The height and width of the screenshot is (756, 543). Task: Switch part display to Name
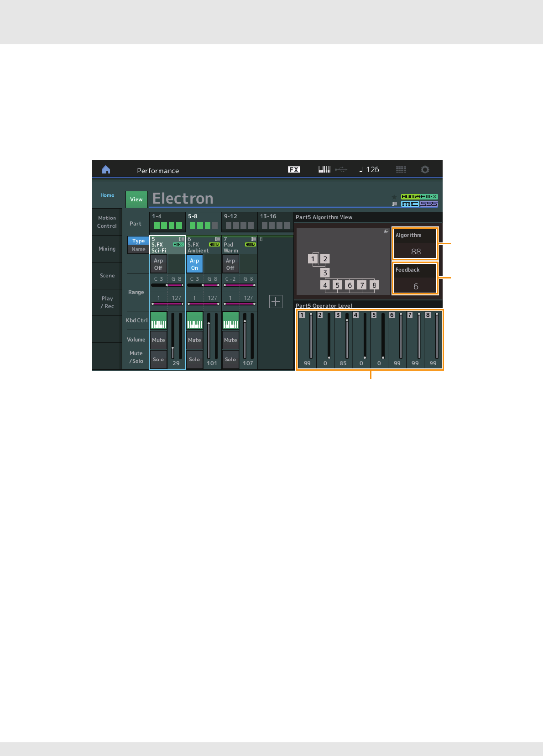tap(138, 249)
